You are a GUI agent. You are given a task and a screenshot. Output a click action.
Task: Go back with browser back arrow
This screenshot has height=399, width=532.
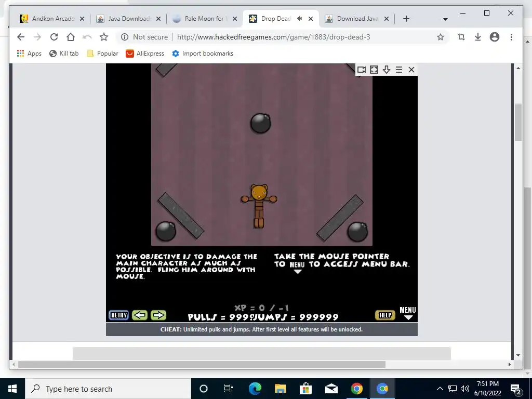[x=21, y=37]
